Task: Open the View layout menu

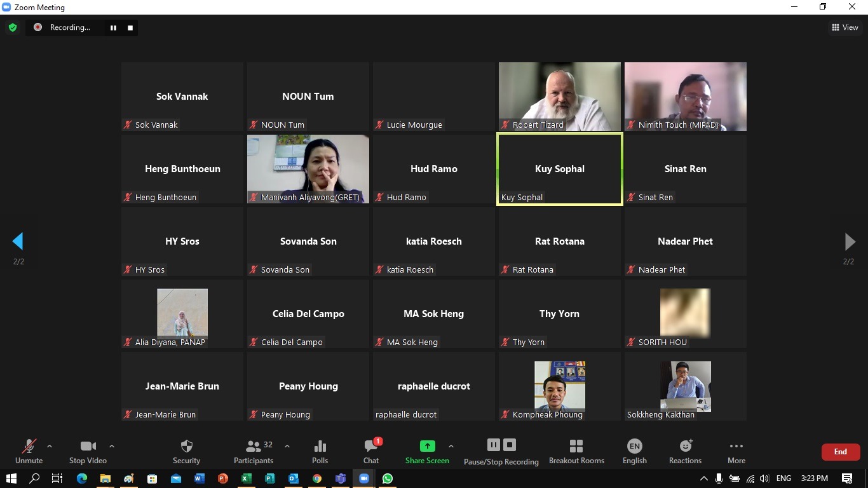Action: (844, 27)
